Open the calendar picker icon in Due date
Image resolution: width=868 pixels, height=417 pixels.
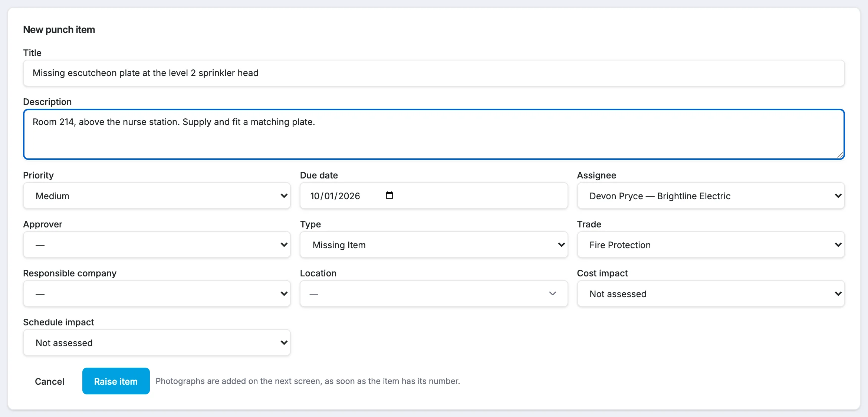pos(389,196)
